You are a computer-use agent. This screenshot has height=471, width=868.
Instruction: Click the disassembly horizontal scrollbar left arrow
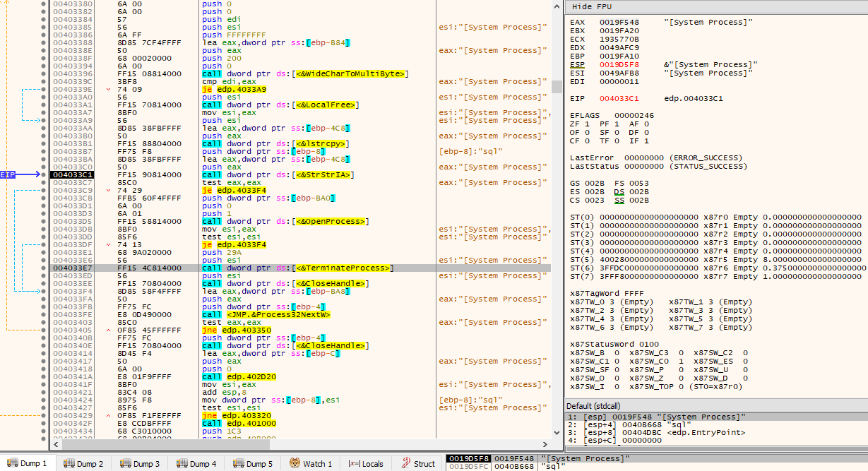click(x=54, y=445)
